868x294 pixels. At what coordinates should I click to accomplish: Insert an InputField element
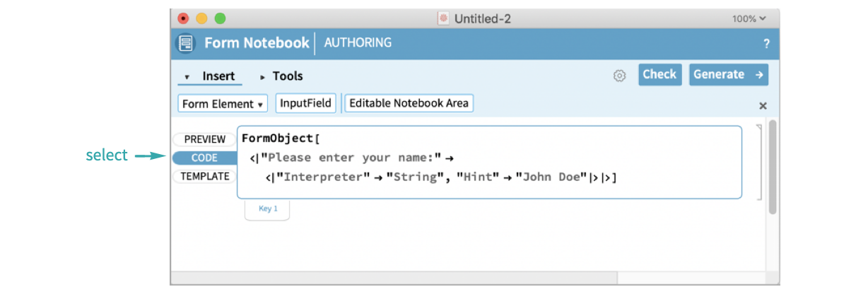coord(305,103)
